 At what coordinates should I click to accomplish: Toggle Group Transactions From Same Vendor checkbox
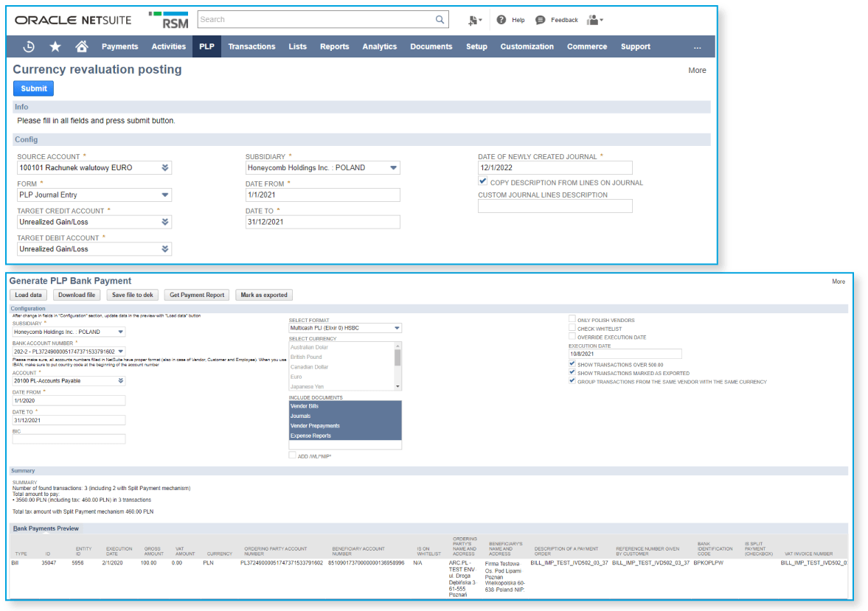click(x=572, y=381)
